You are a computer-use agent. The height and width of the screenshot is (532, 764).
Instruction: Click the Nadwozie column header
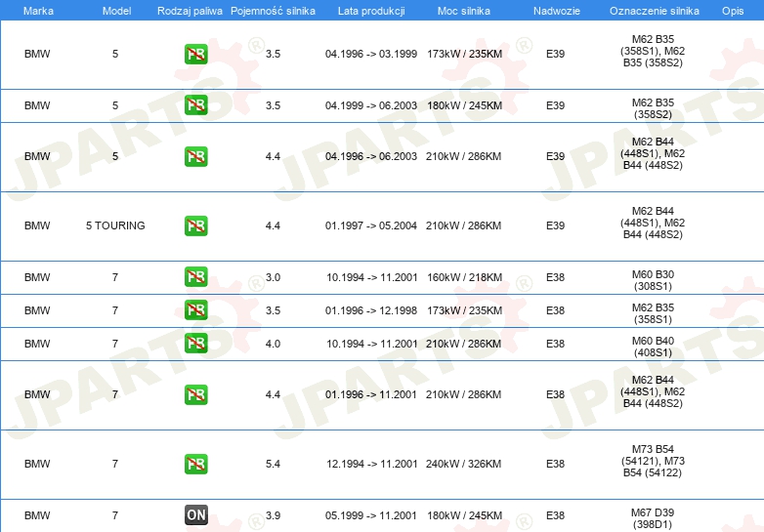557,11
